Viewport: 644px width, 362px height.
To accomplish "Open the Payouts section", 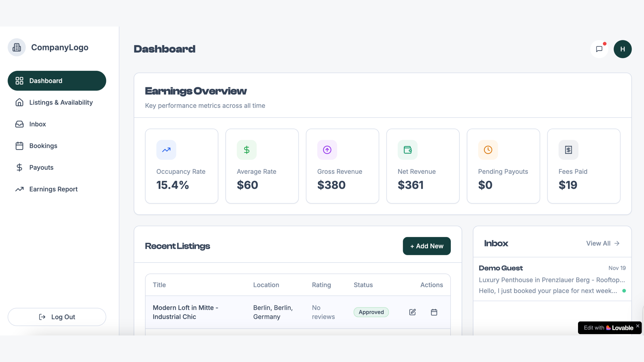I will tap(41, 168).
